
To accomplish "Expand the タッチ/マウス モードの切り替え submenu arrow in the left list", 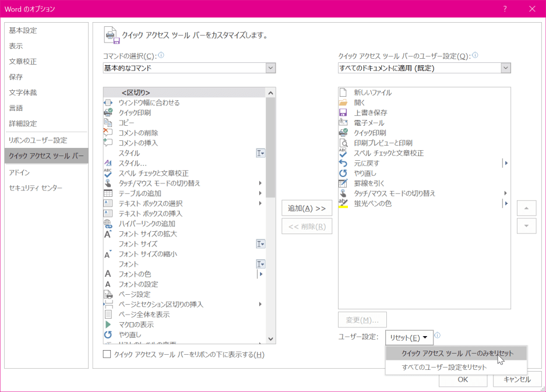I will pyautogui.click(x=260, y=183).
